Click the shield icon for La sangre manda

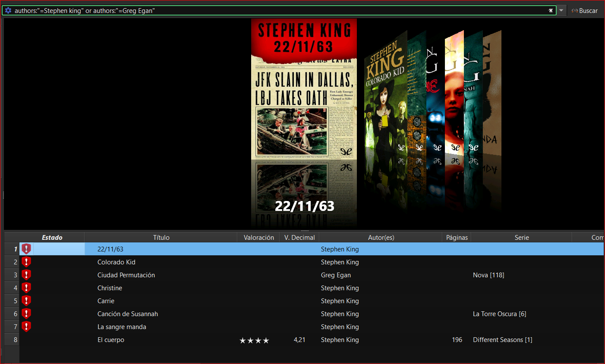point(26,326)
